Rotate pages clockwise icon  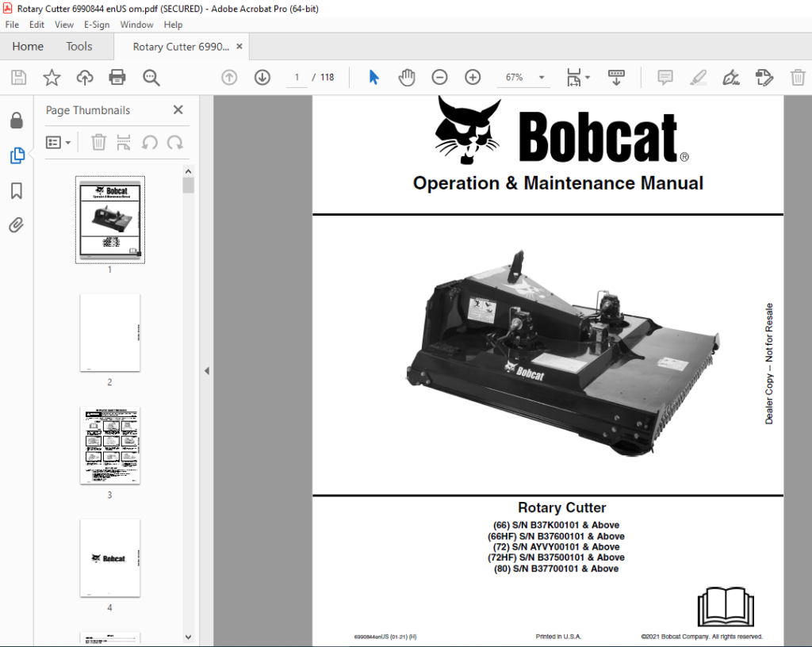pos(175,143)
